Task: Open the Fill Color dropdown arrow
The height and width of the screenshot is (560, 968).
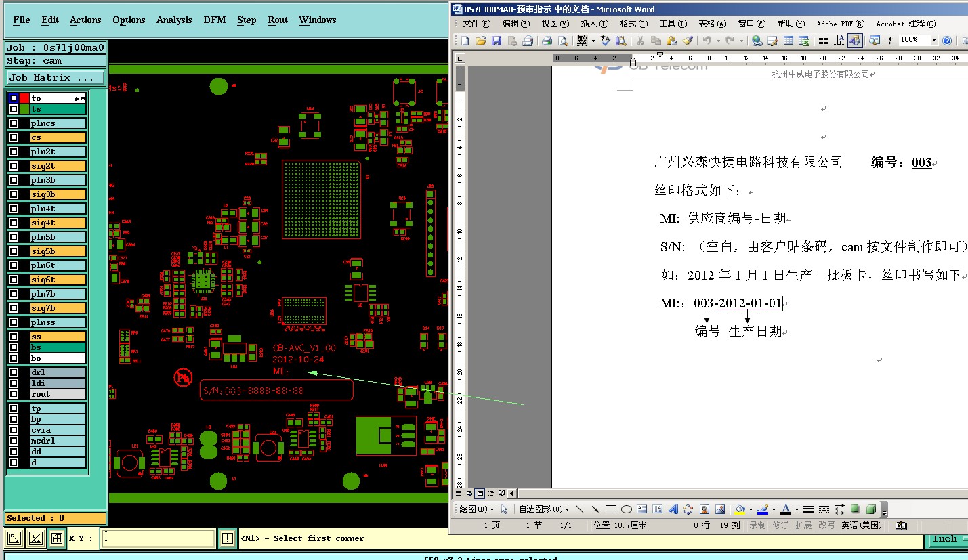Action: (751, 509)
